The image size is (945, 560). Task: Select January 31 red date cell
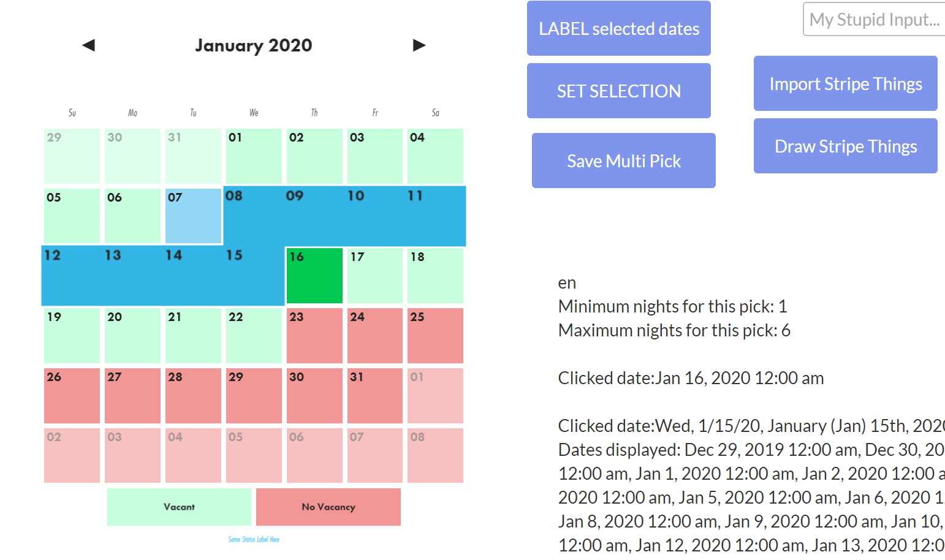click(375, 396)
